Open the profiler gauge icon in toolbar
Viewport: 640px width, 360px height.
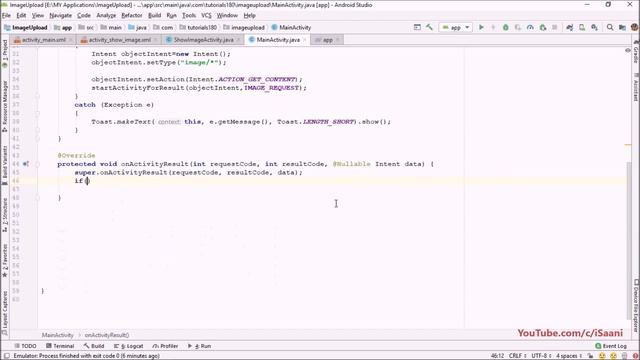530,27
